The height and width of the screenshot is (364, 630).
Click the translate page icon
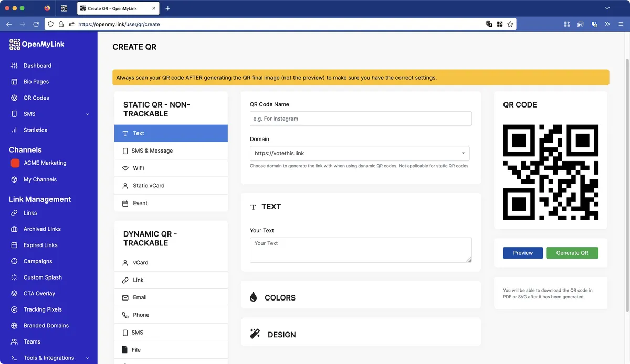[489, 24]
